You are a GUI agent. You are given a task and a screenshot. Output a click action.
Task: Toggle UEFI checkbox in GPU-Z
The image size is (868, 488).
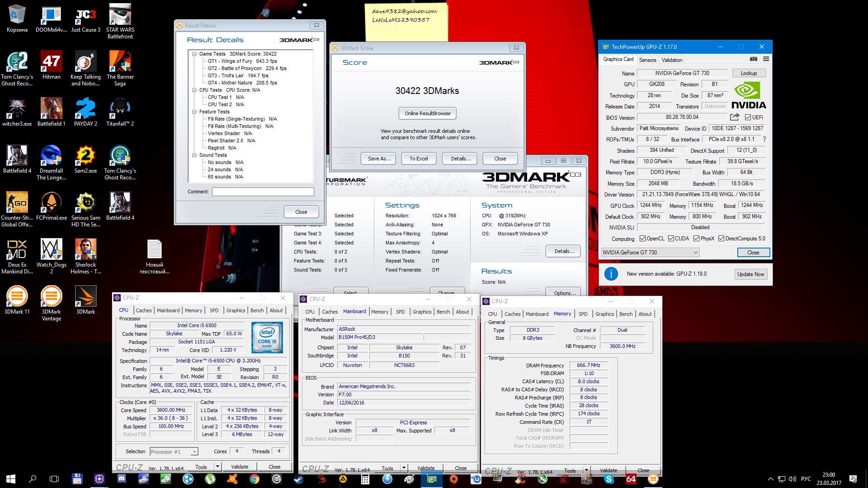point(747,117)
